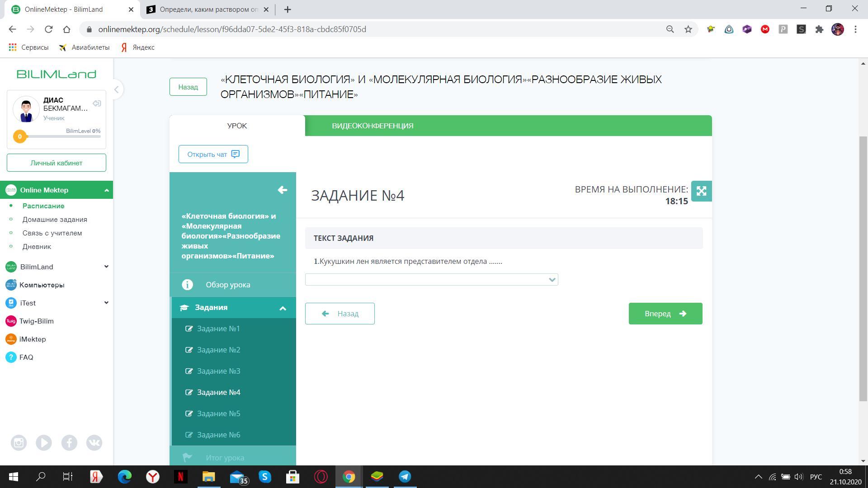Viewport: 868px width, 488px height.
Task: Open Netflix from the taskbar
Action: tap(180, 477)
